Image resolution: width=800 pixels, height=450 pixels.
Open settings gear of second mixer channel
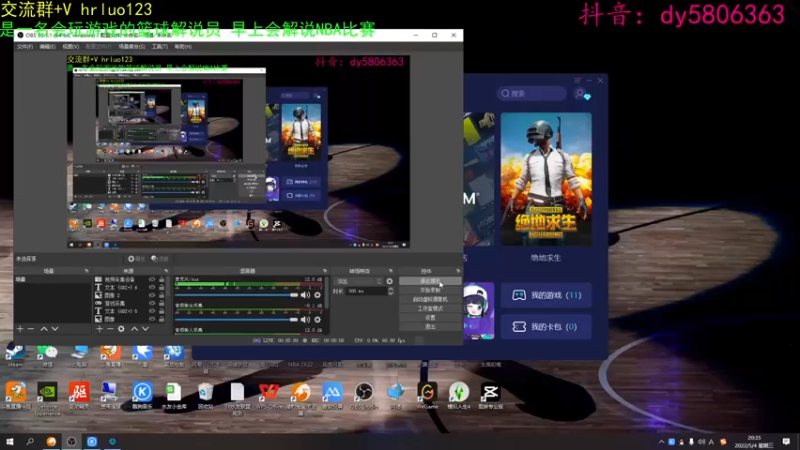pyautogui.click(x=317, y=319)
